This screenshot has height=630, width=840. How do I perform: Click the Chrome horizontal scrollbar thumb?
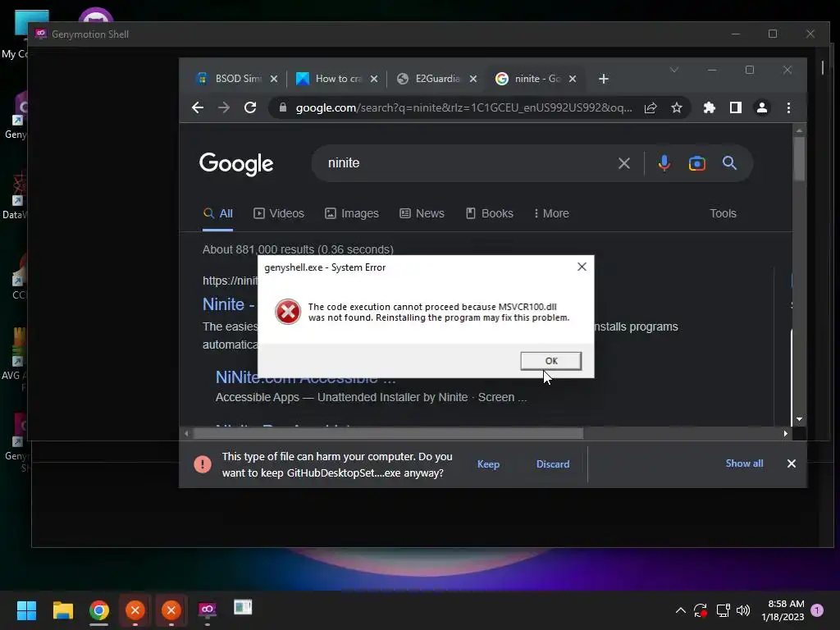click(388, 434)
